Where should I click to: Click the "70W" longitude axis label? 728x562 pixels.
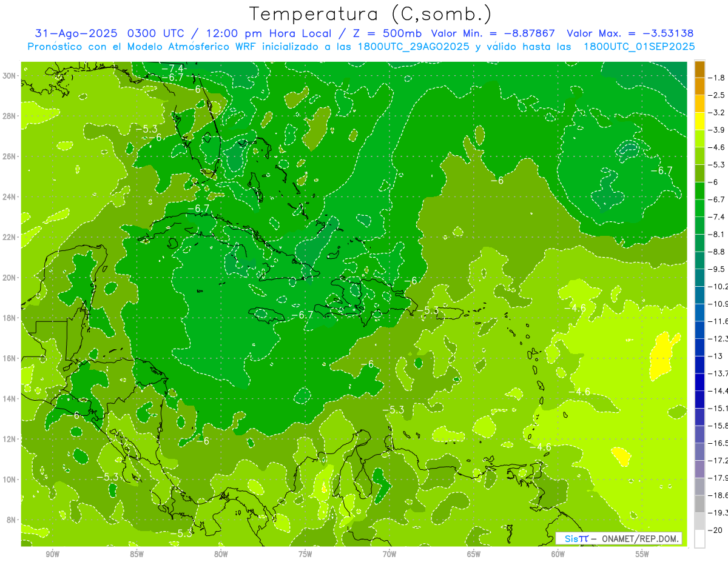click(389, 554)
